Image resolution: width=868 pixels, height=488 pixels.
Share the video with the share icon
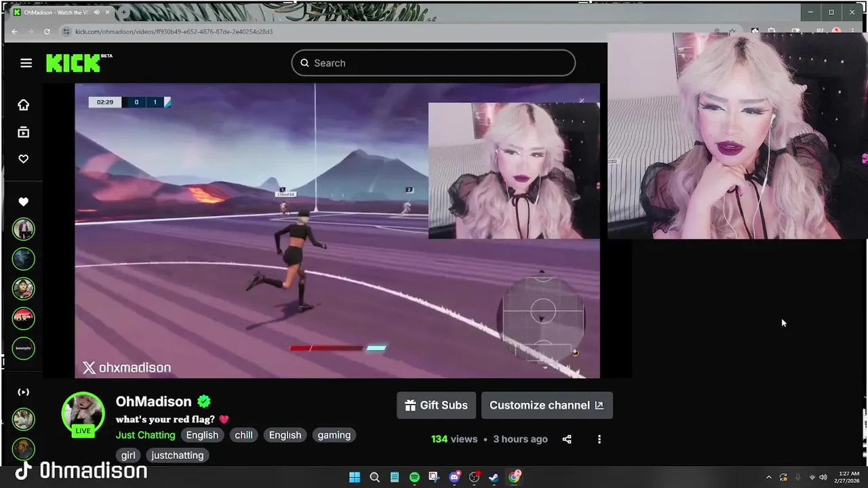tap(567, 439)
